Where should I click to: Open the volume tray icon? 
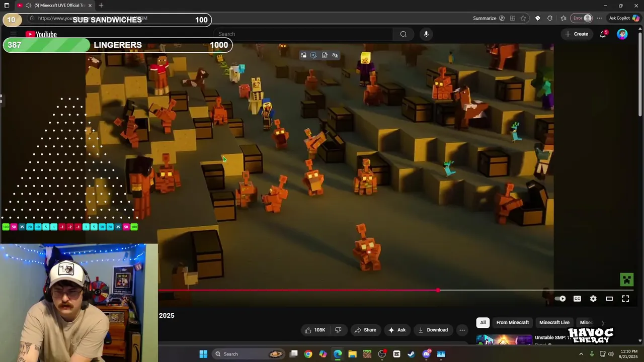pos(611,354)
